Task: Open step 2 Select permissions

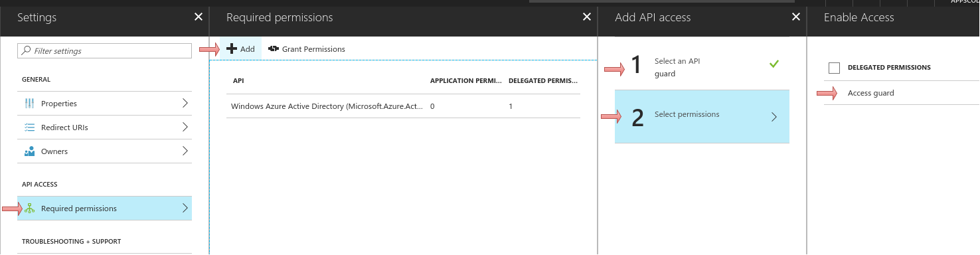Action: [x=702, y=117]
